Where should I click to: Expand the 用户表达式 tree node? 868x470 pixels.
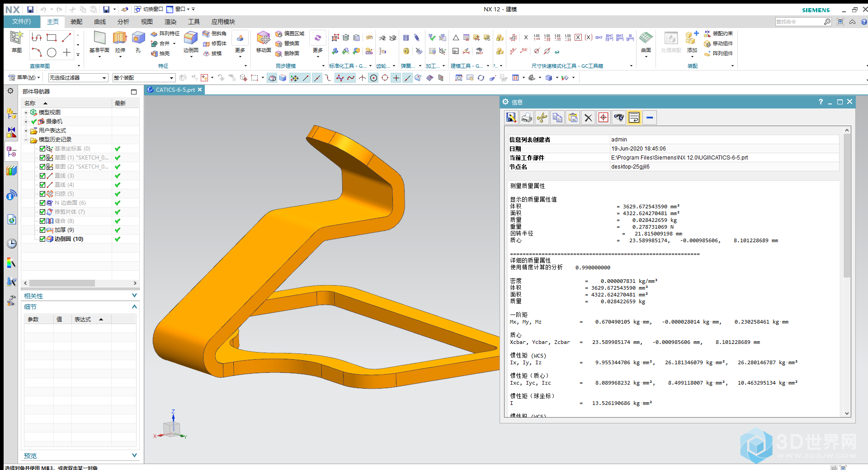[26, 131]
